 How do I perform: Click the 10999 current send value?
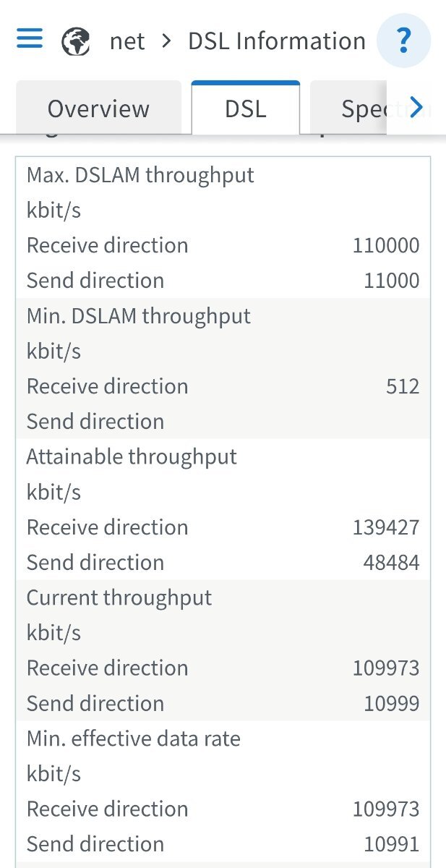[x=391, y=704]
